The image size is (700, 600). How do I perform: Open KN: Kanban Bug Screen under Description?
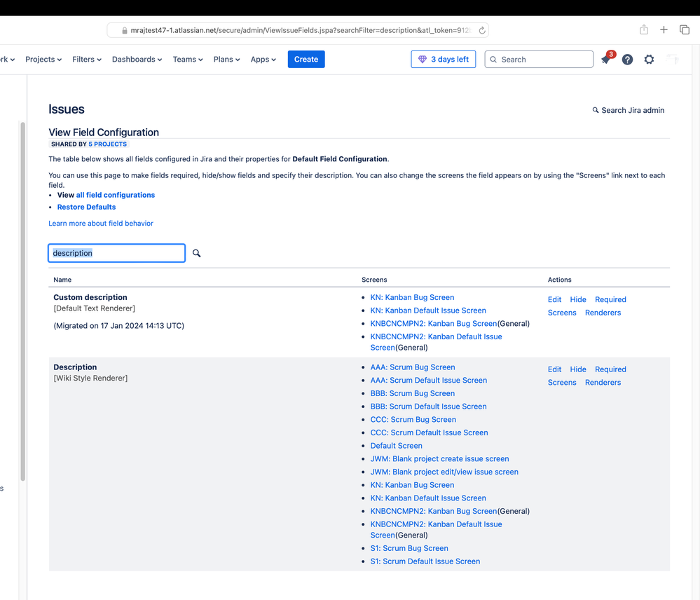(x=412, y=485)
